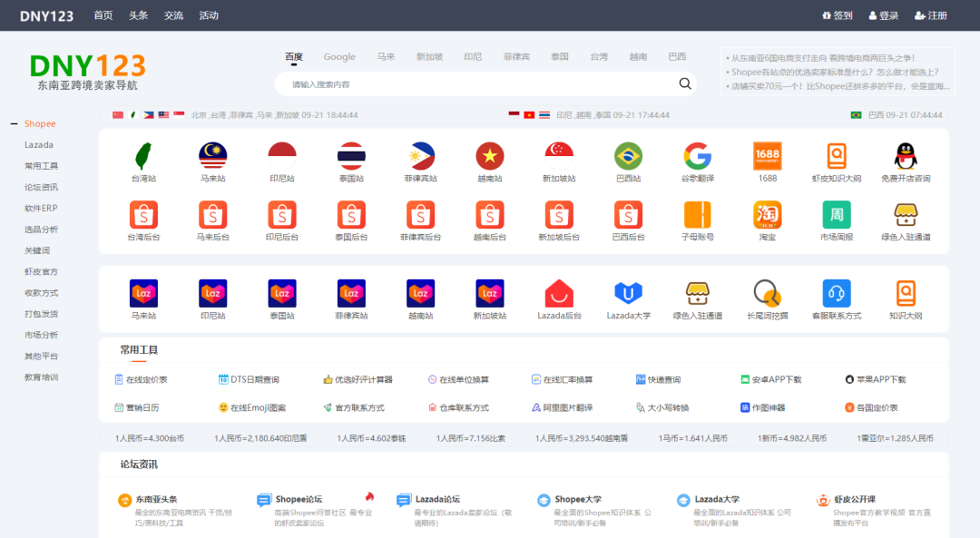980x538 pixels.
Task: Open the 快递查询 tool link
Action: pos(658,379)
